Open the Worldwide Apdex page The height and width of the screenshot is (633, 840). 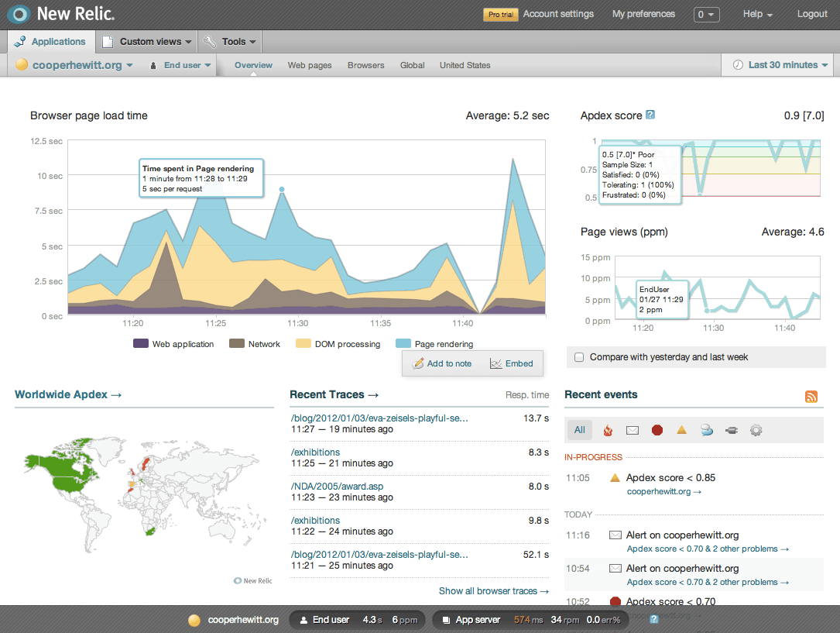(68, 394)
